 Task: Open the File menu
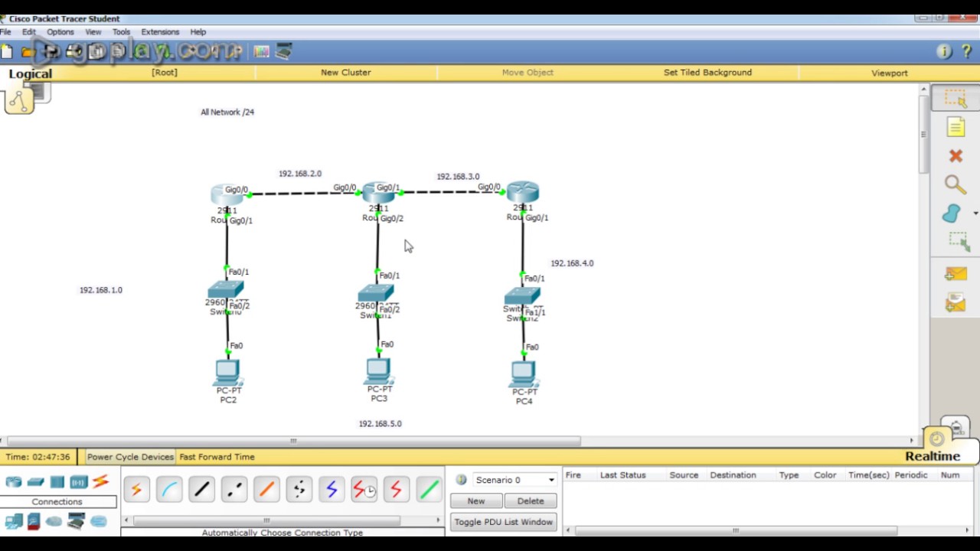(5, 32)
